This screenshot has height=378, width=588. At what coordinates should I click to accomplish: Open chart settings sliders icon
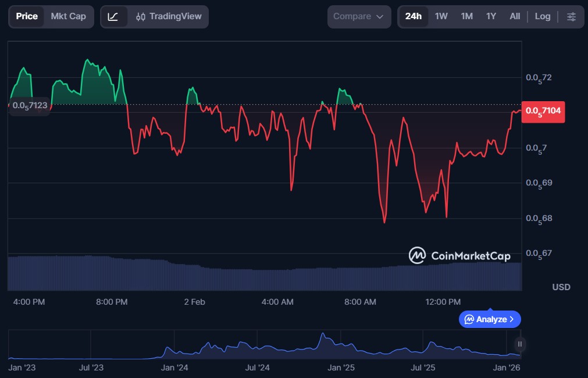(x=571, y=16)
